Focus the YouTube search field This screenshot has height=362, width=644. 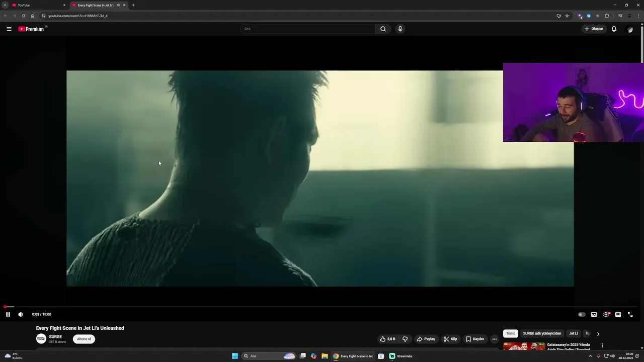click(x=308, y=29)
